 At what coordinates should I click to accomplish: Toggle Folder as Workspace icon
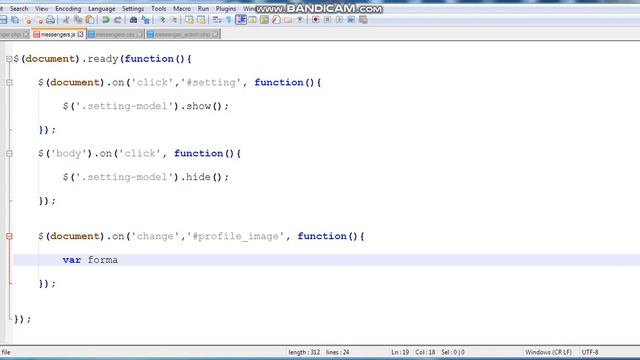coord(288,20)
